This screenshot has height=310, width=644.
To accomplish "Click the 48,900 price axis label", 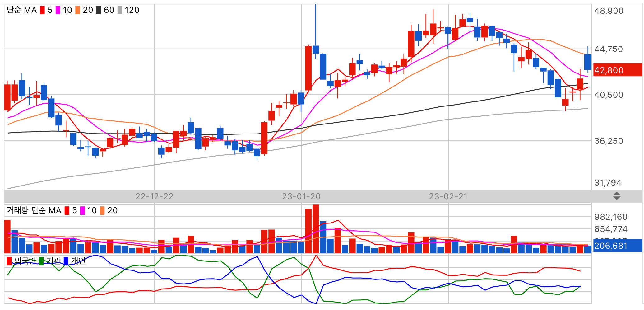I will click(x=609, y=11).
